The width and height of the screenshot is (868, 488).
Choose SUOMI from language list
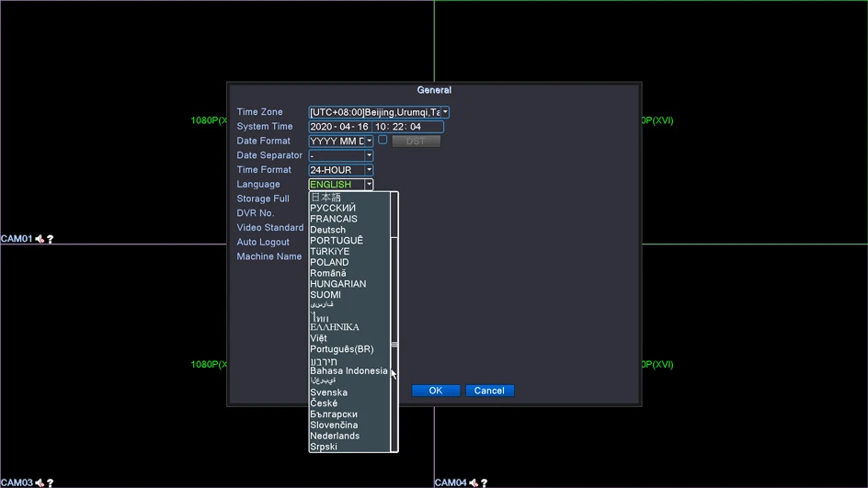pos(349,295)
